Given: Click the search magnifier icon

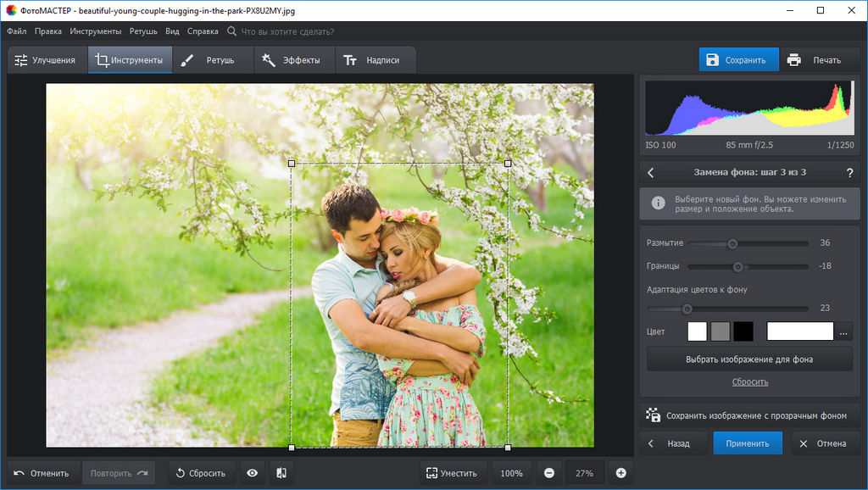Looking at the screenshot, I should 232,31.
